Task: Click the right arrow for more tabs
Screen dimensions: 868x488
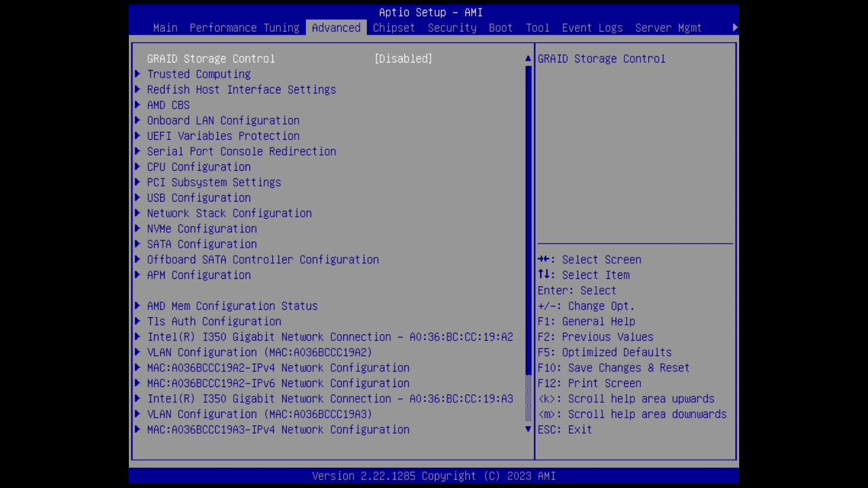Action: click(x=735, y=28)
